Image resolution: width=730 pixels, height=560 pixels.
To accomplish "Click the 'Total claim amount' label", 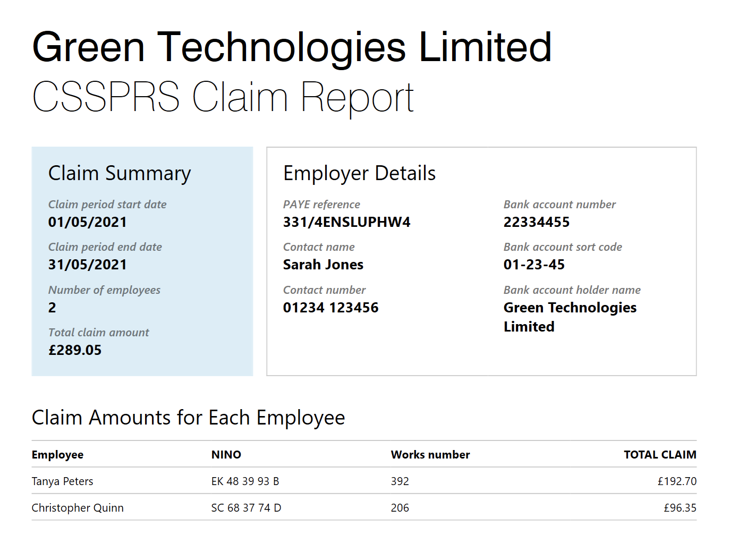I will [99, 333].
